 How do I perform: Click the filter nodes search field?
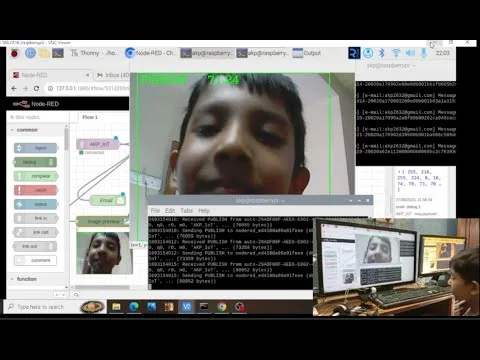(38, 117)
